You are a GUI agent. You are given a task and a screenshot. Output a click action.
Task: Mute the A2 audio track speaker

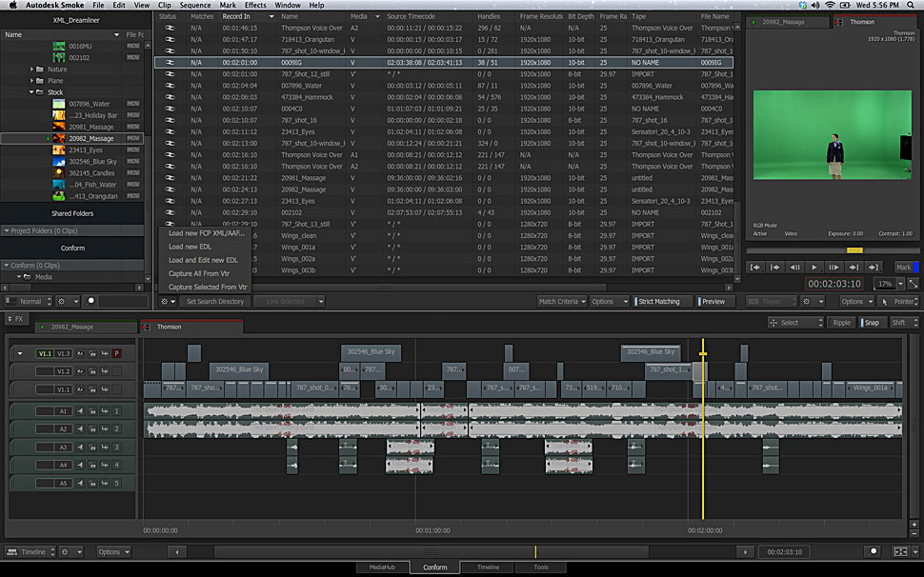click(x=80, y=429)
